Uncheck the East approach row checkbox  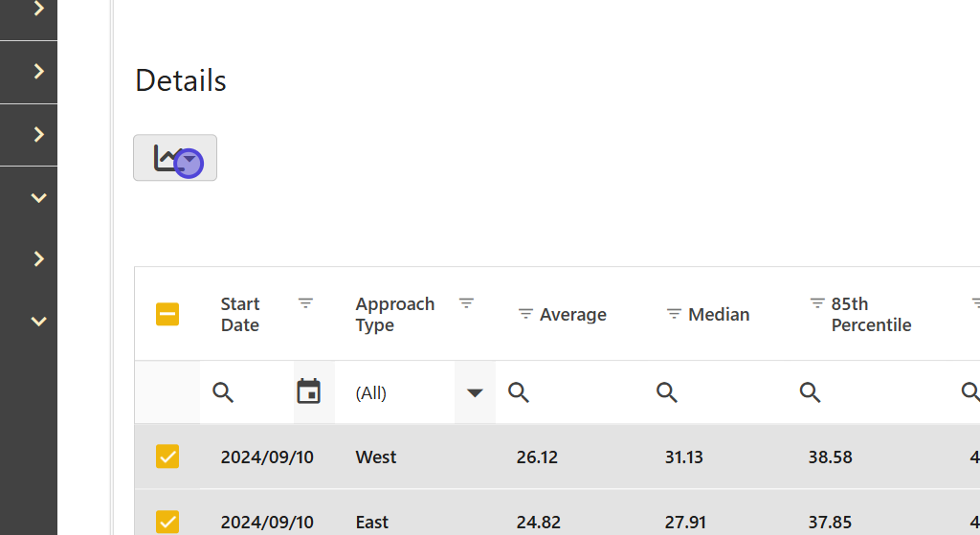[x=167, y=522]
